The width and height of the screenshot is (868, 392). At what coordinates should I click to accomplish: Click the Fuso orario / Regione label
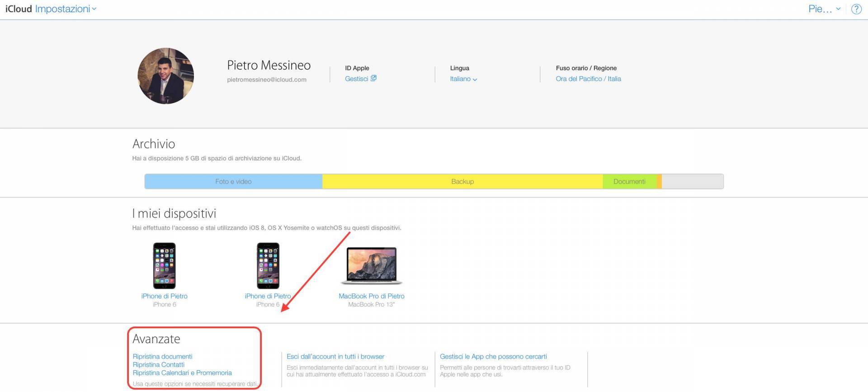point(586,68)
